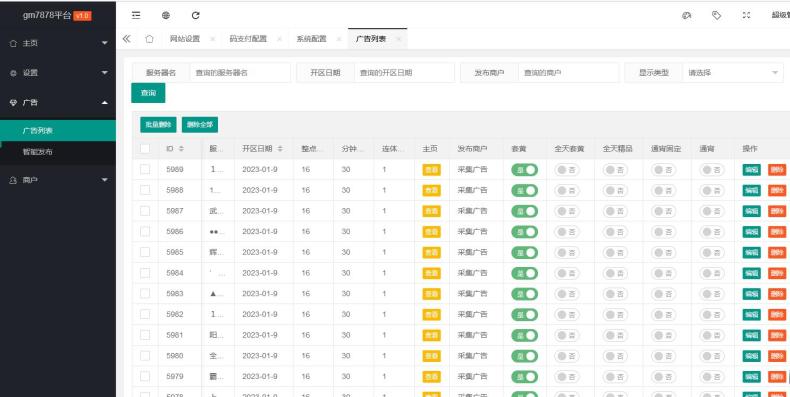Click the 主页 house icon in the sidebar
Screen dimensions: 790x397
point(14,43)
